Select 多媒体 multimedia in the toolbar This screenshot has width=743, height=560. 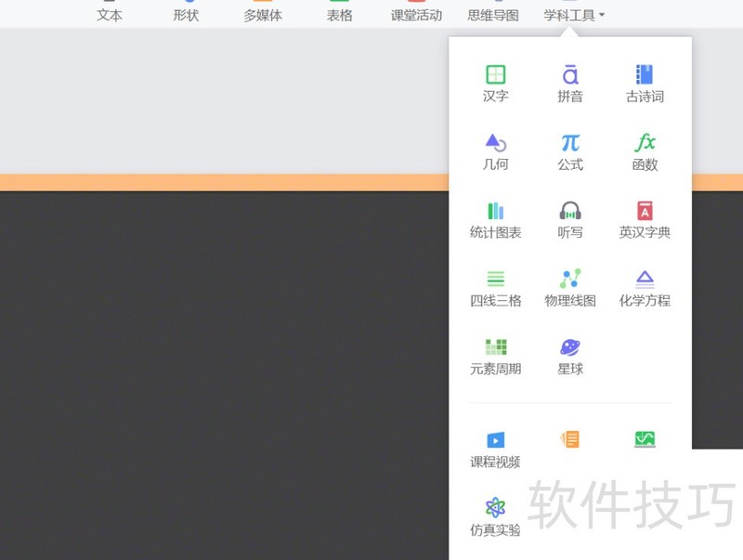263,15
